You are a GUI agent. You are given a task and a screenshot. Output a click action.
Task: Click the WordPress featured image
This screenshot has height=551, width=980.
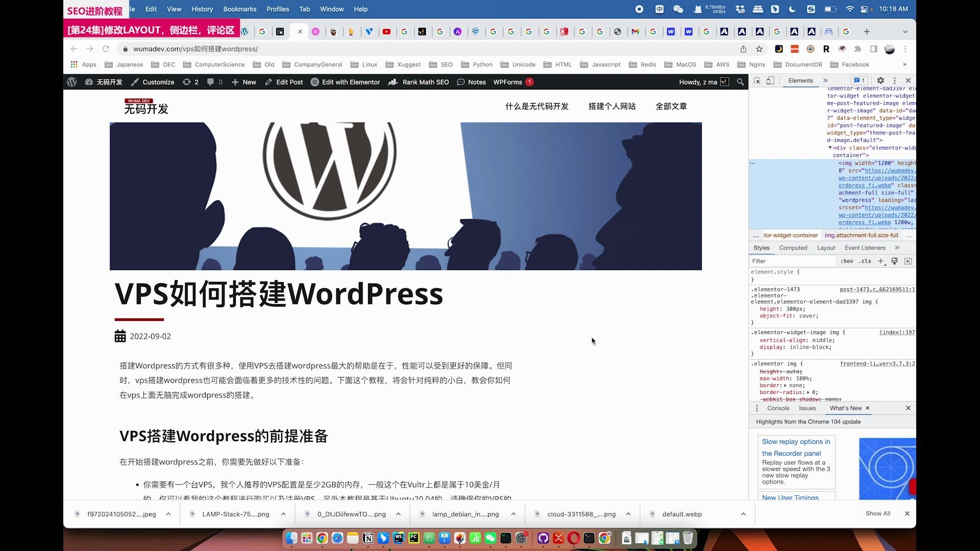pos(405,196)
